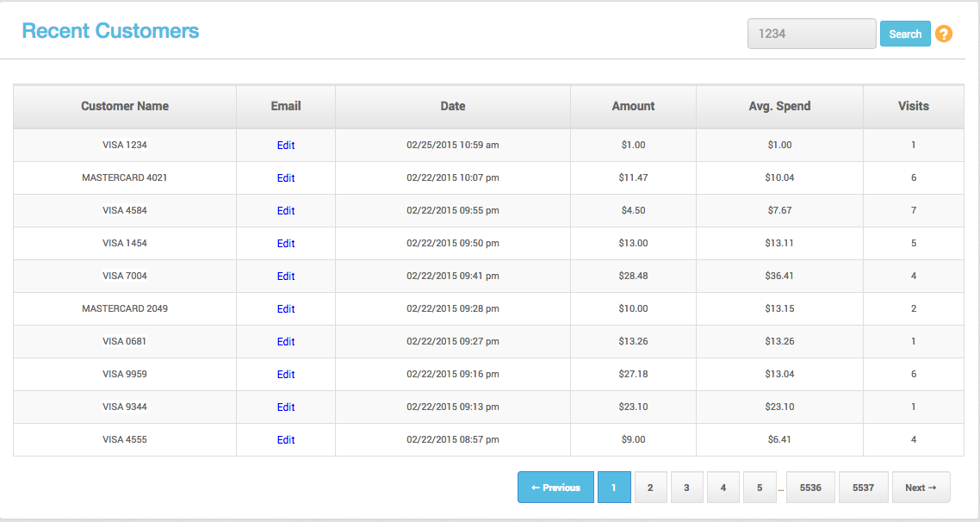This screenshot has width=980, height=522.
Task: Click date 02/25/2015 10:59 am
Action: (452, 145)
